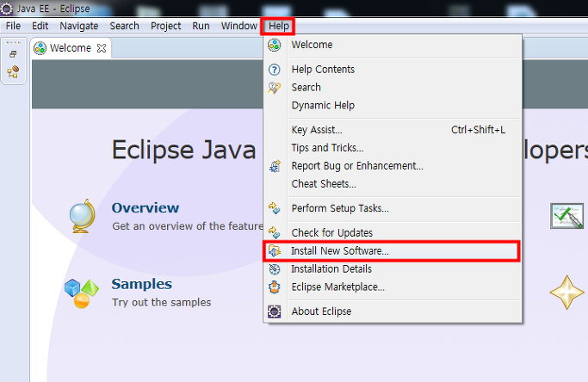Select Dynamic Help
This screenshot has height=382, width=588.
pos(393,105)
